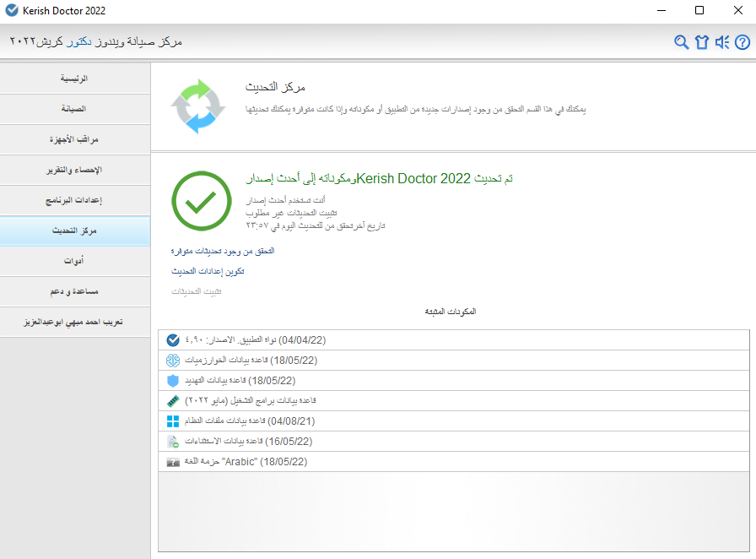The width and height of the screenshot is (756, 559).
Task: Maximize the Kerish Doctor window
Action: pyautogui.click(x=699, y=11)
